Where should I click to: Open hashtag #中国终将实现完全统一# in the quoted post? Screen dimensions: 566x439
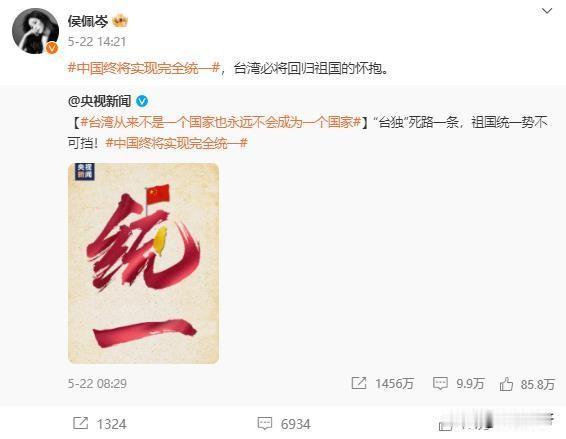[177, 143]
